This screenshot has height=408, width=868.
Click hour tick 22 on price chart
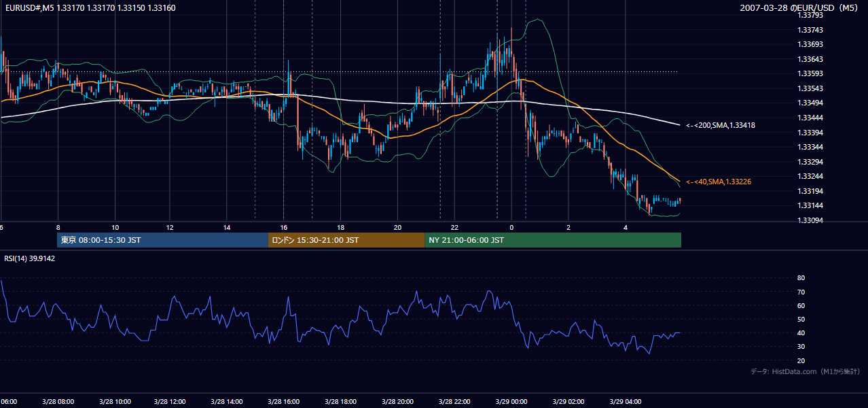(454, 227)
